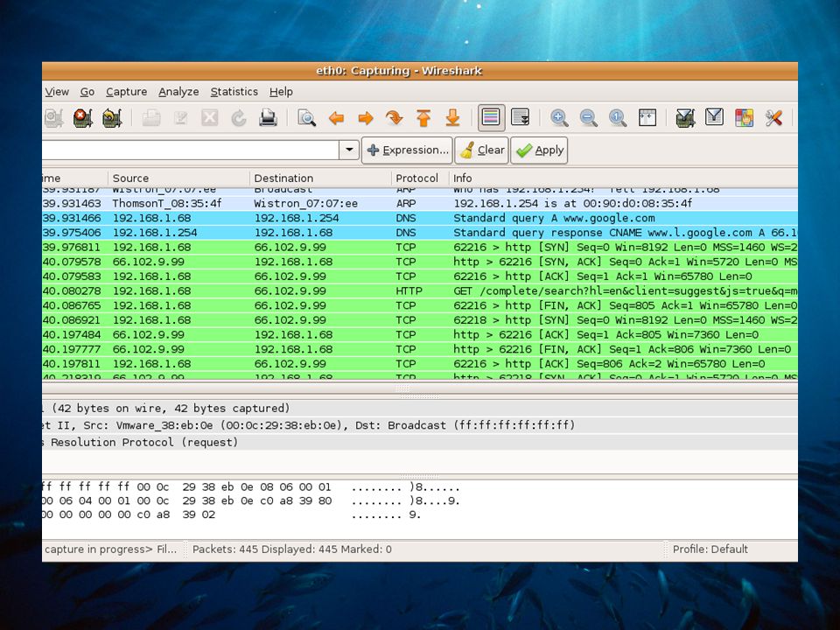Click the 'Packets: 445 Displayed: 445' status text

pyautogui.click(x=292, y=549)
